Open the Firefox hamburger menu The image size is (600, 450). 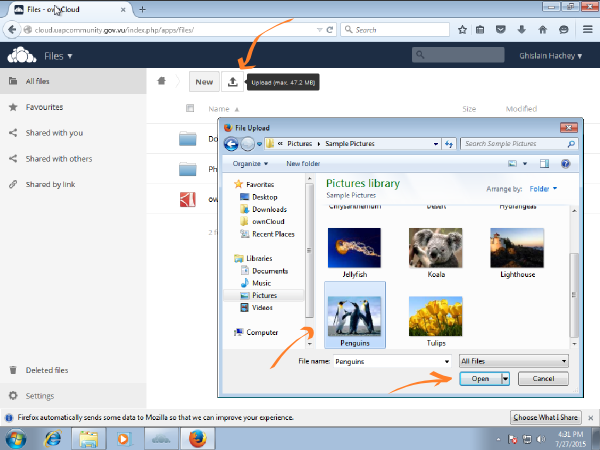pos(588,29)
